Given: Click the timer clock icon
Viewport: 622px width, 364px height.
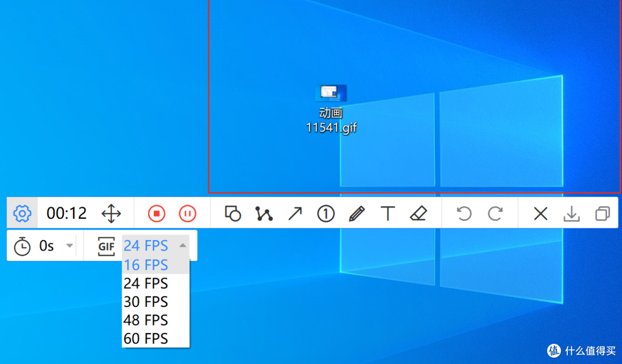Looking at the screenshot, I should pyautogui.click(x=22, y=247).
